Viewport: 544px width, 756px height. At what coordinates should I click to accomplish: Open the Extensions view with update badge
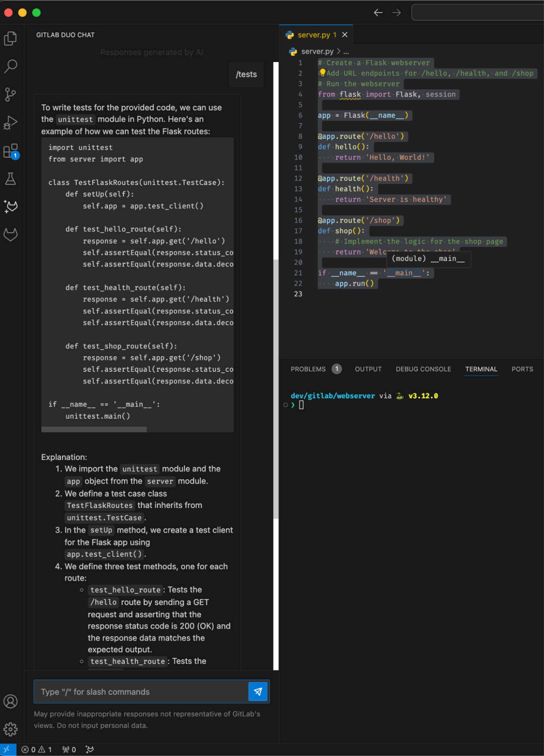click(11, 151)
